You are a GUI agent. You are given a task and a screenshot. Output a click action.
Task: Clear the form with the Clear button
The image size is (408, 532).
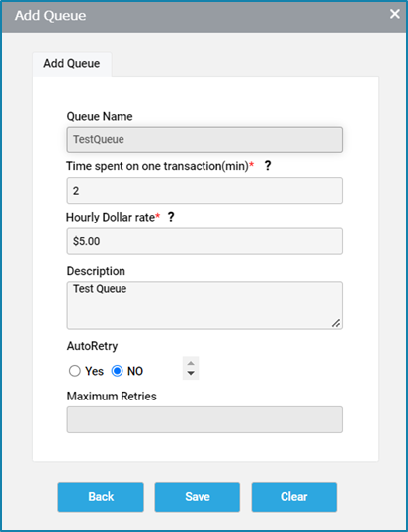[x=294, y=497]
